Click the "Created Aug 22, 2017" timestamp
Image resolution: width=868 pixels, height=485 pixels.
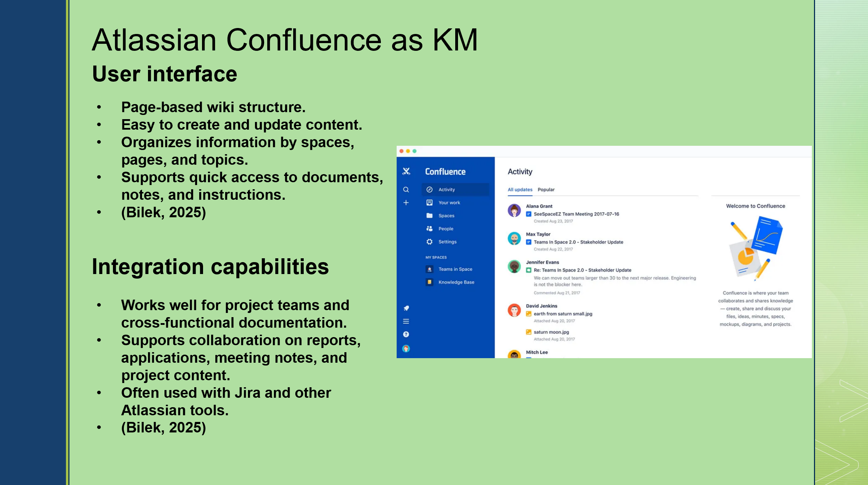pyautogui.click(x=553, y=249)
